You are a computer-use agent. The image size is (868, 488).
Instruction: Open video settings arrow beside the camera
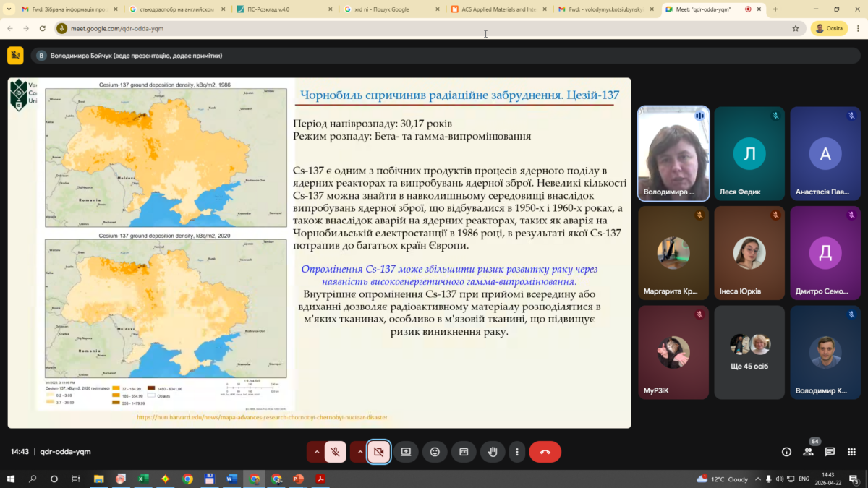coord(359,452)
